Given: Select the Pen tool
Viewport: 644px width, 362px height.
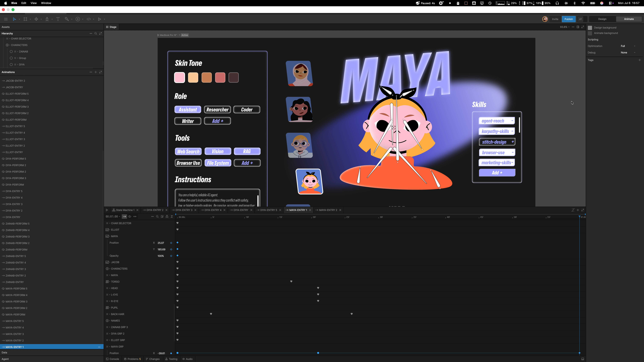Looking at the screenshot, I should 47,19.
